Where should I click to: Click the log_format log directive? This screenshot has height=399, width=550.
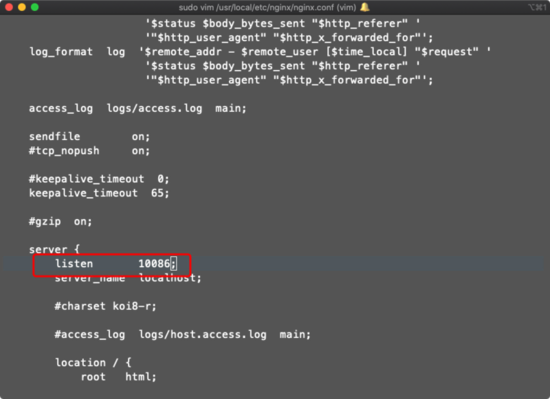point(77,52)
